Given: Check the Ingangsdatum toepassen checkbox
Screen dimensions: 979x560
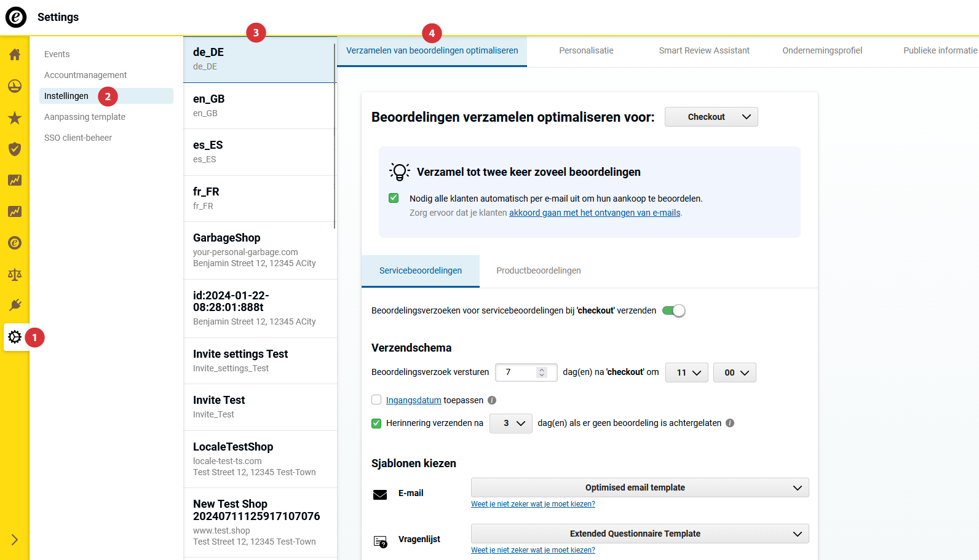Looking at the screenshot, I should [376, 400].
